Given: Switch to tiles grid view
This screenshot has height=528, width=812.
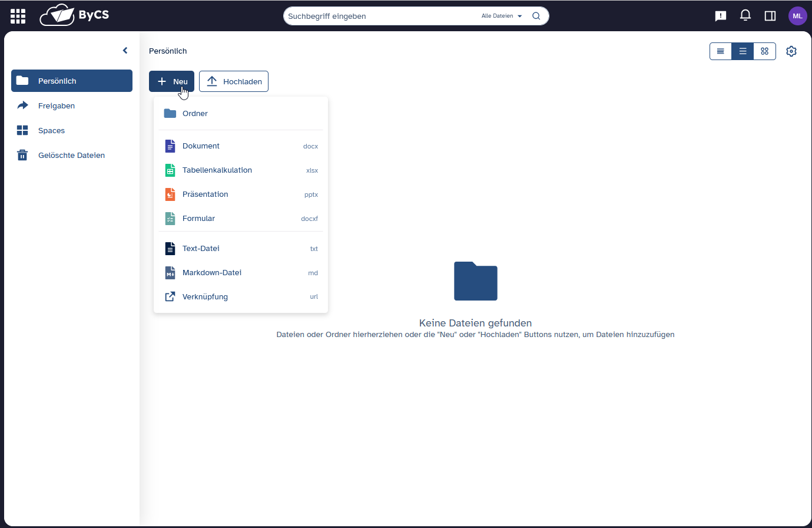Looking at the screenshot, I should pyautogui.click(x=764, y=51).
